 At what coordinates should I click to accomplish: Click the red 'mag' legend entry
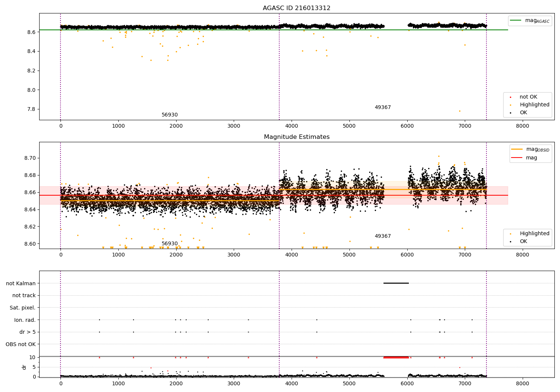click(x=525, y=158)
